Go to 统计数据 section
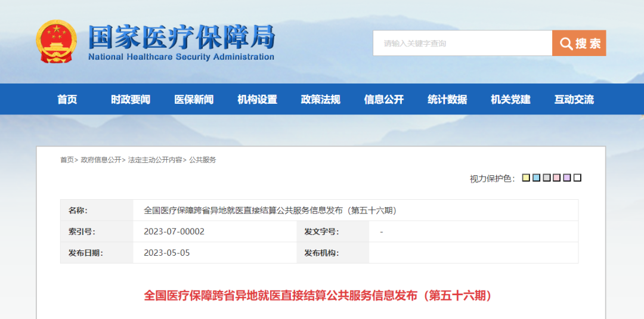The height and width of the screenshot is (319, 644). [x=447, y=100]
